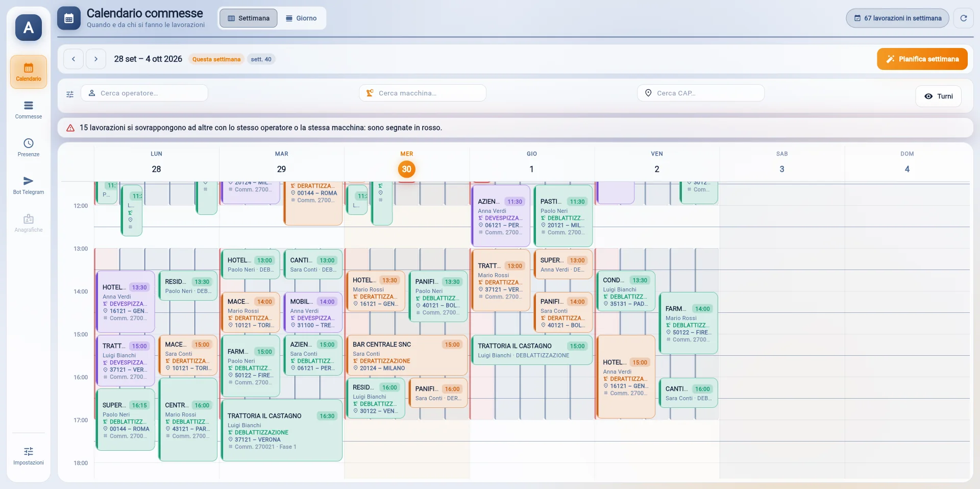This screenshot has height=489, width=980.
Task: Open BAR CENTRALE SNC 15:00 job card
Action: click(407, 355)
